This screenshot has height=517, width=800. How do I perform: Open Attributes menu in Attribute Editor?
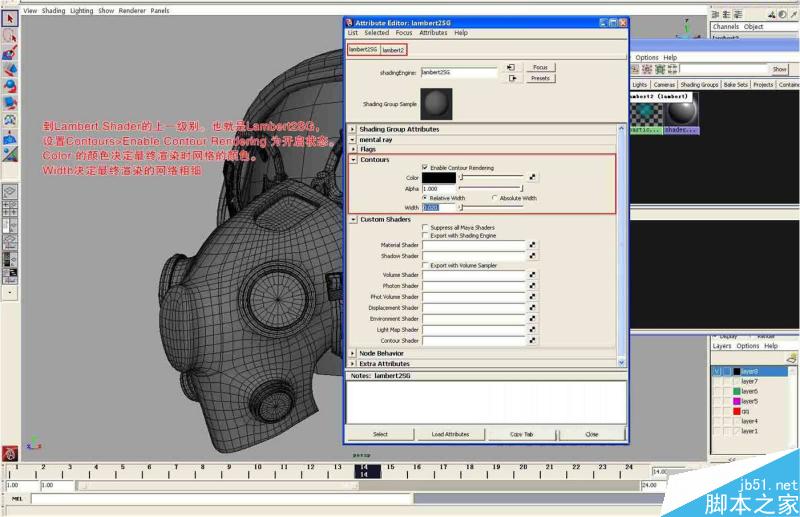(x=432, y=33)
